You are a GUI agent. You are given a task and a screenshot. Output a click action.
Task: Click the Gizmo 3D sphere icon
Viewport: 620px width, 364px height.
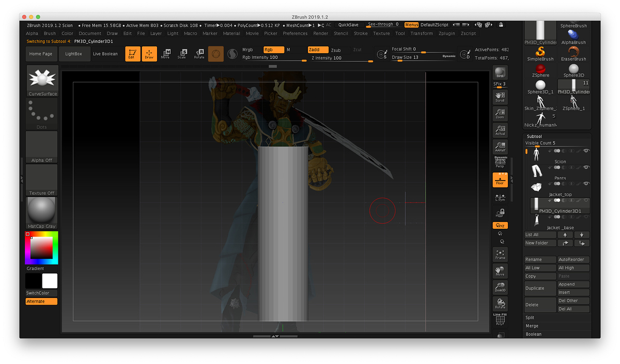point(216,54)
